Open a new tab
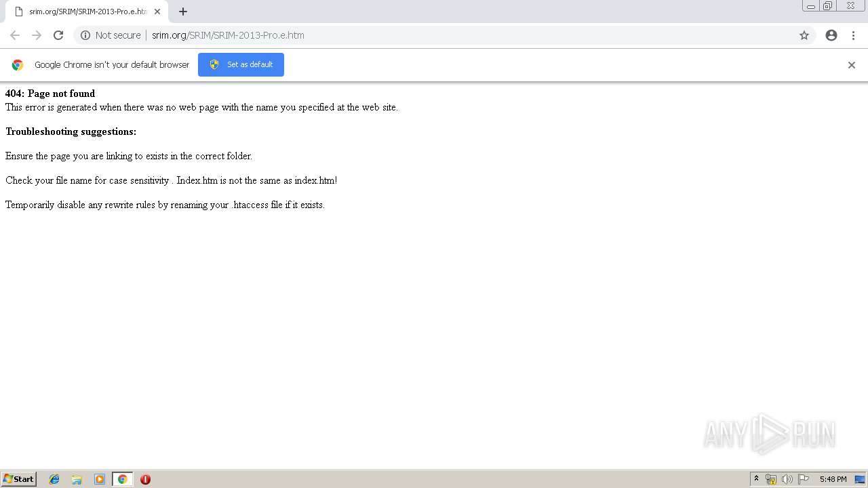 [x=183, y=12]
